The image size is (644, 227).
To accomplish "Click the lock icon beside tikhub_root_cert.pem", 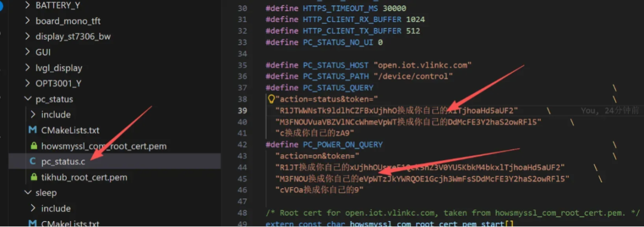I will coord(34,177).
